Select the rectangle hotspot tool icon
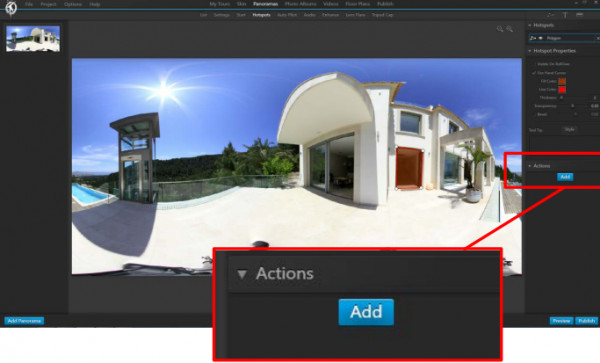Viewport: 600px width, 363px height. [x=579, y=15]
